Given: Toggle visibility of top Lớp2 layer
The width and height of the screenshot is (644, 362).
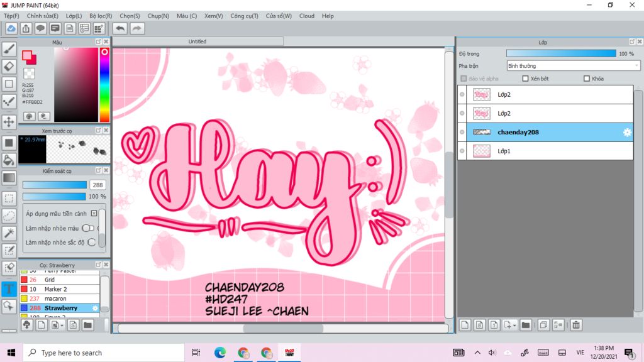Looking at the screenshot, I should tap(462, 94).
